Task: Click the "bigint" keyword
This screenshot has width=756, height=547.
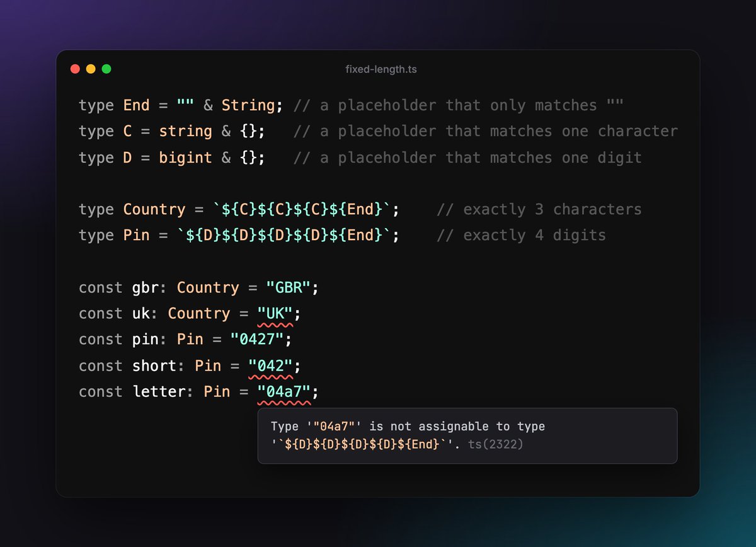Action: (x=185, y=157)
